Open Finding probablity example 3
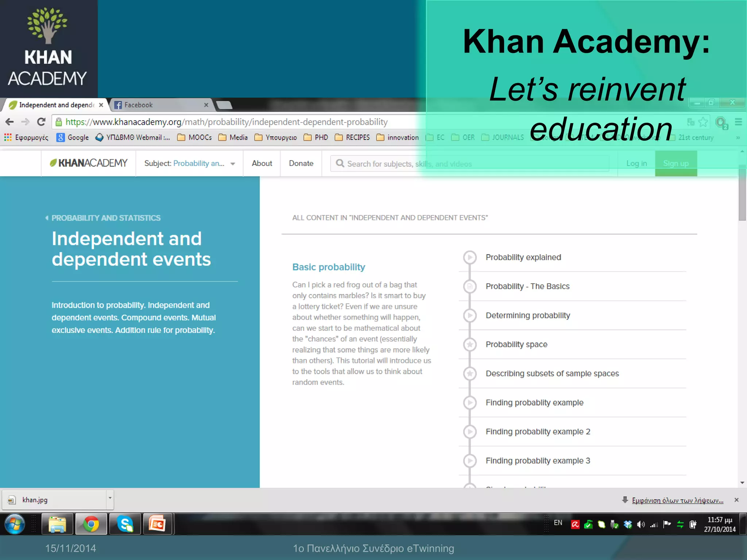The image size is (747, 560). point(538,461)
